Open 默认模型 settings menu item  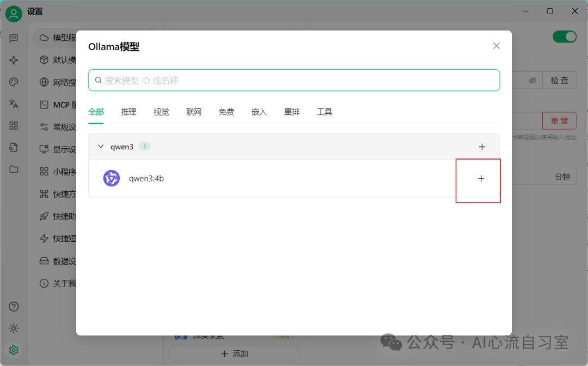(58, 60)
